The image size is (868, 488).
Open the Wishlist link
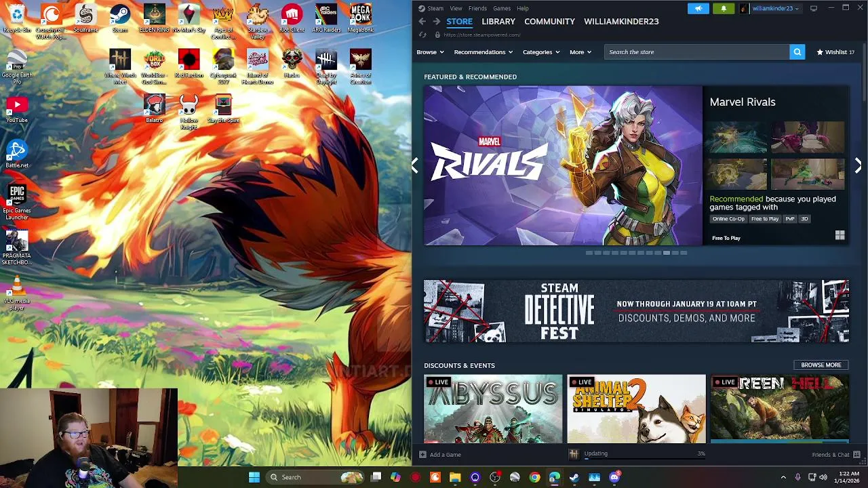[x=835, y=52]
